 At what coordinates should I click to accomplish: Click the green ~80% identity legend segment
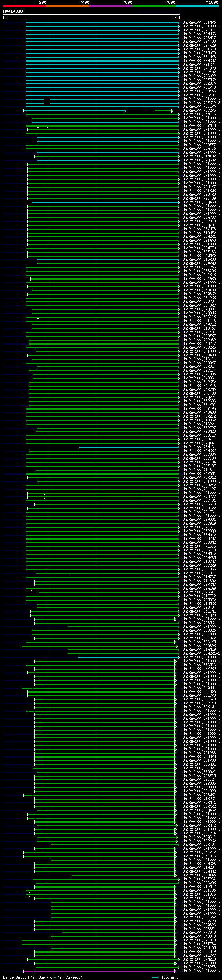point(154,6)
